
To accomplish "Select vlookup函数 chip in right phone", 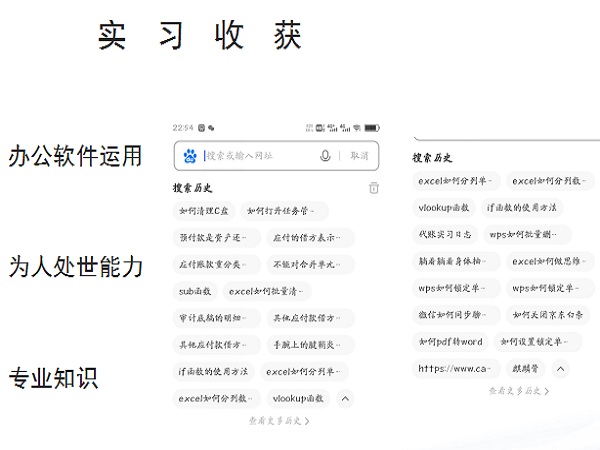I will [x=444, y=208].
